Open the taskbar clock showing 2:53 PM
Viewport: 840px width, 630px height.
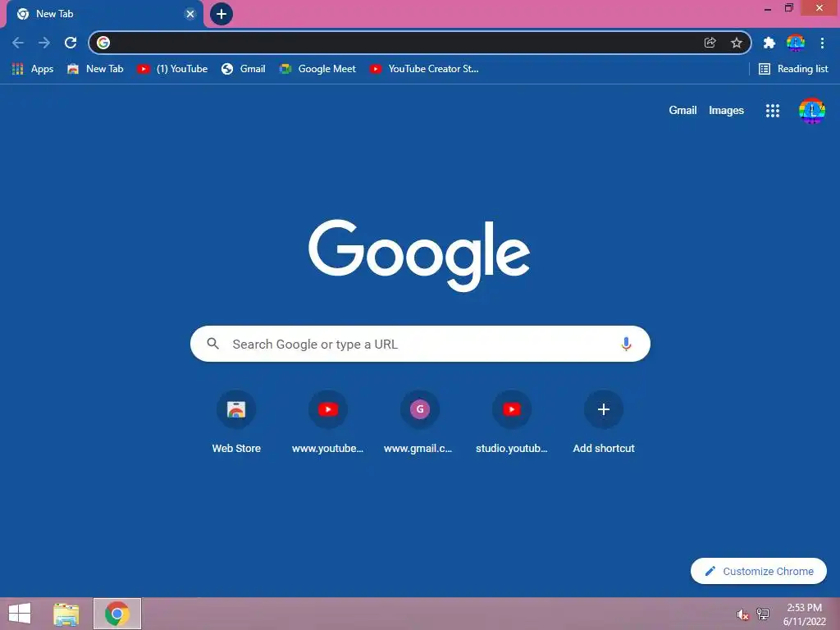click(804, 614)
